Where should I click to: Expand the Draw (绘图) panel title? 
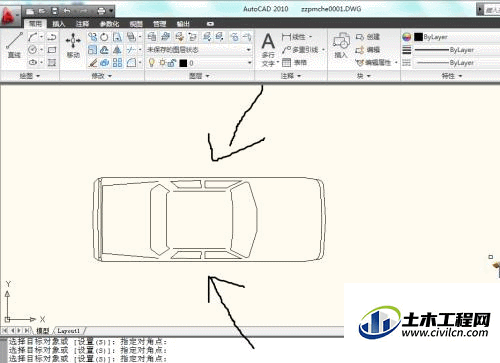point(29,76)
